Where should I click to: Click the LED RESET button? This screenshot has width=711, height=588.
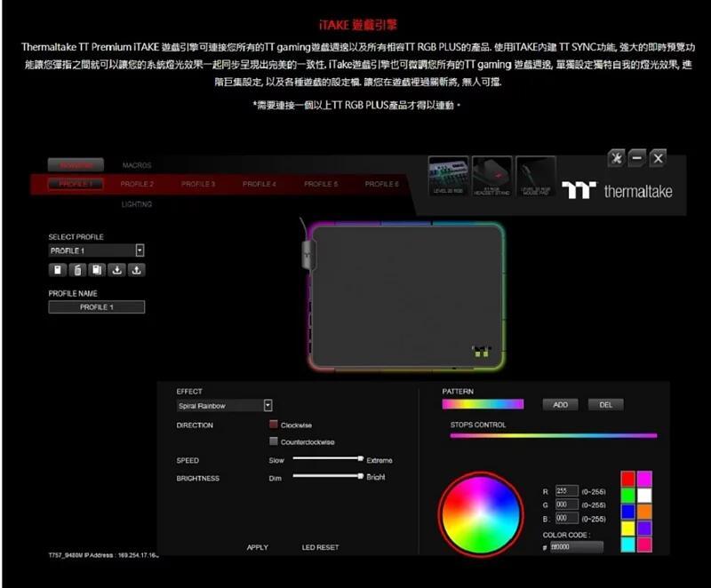(320, 547)
